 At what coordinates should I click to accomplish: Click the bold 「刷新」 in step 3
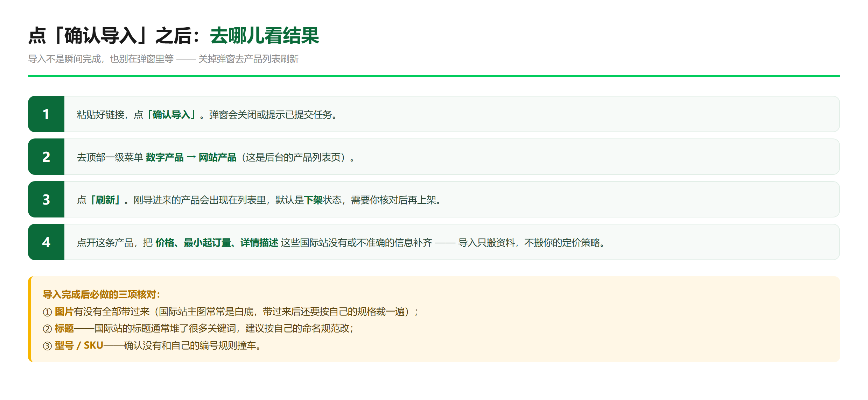click(x=105, y=200)
